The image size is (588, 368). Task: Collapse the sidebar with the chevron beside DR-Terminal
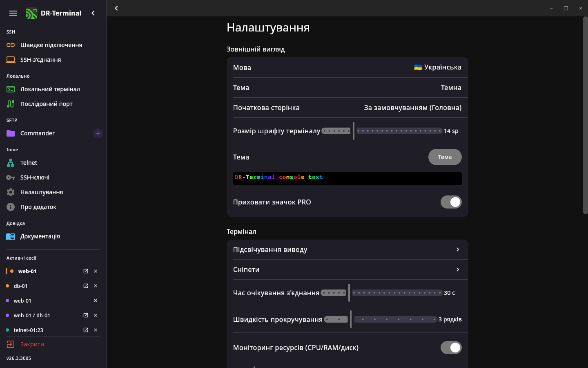(x=93, y=13)
